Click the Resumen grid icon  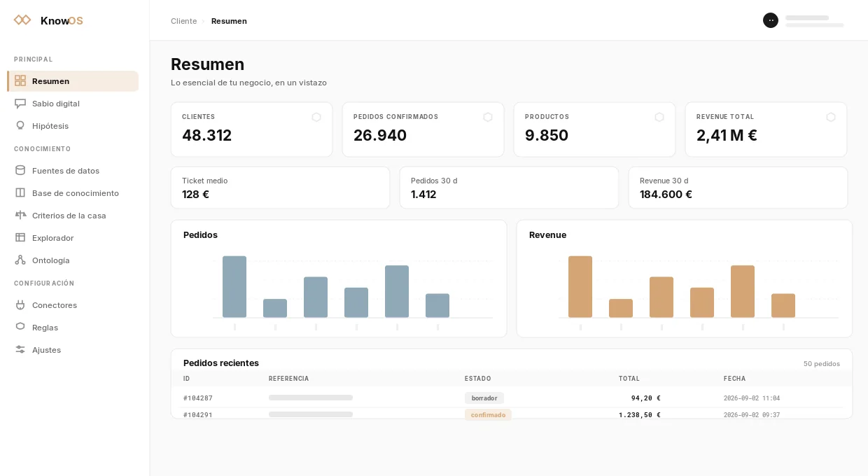point(20,81)
